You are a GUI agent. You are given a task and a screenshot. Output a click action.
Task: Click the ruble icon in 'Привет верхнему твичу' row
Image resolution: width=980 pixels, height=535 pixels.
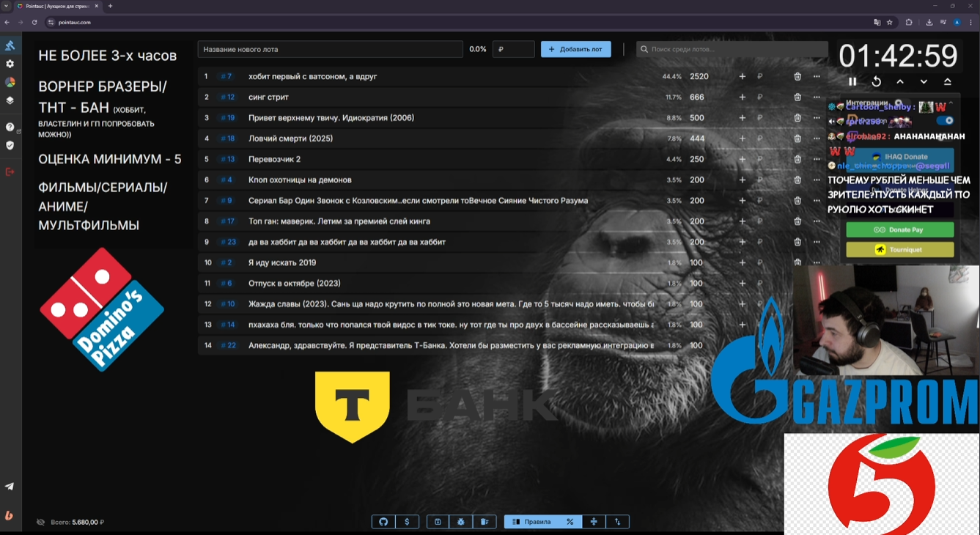click(760, 117)
